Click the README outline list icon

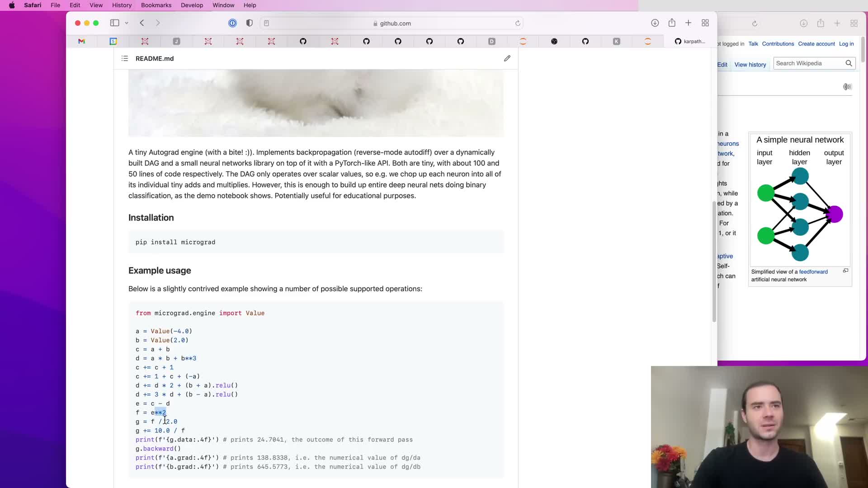[125, 58]
